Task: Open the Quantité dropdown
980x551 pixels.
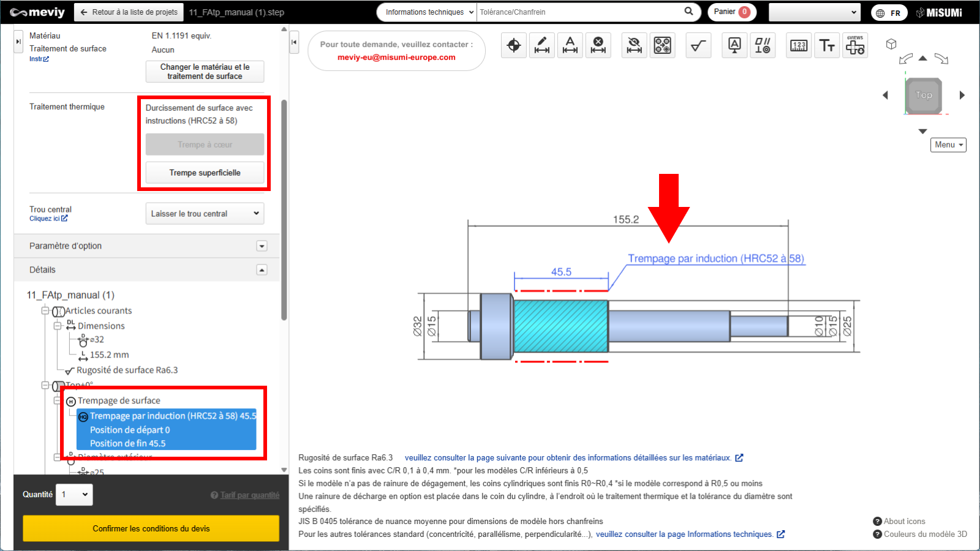Action: click(x=75, y=495)
